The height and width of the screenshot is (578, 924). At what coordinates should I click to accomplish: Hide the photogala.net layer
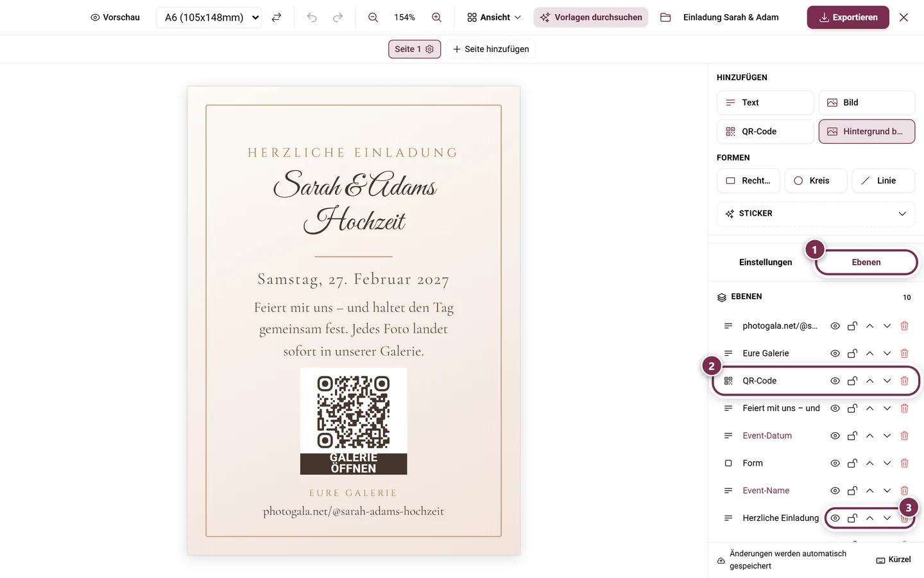835,326
